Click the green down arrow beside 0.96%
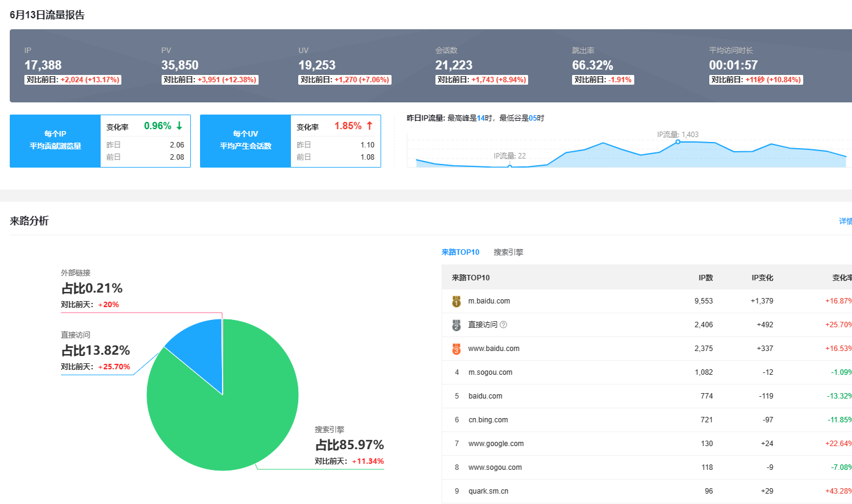This screenshot has height=504, width=852. (x=179, y=126)
